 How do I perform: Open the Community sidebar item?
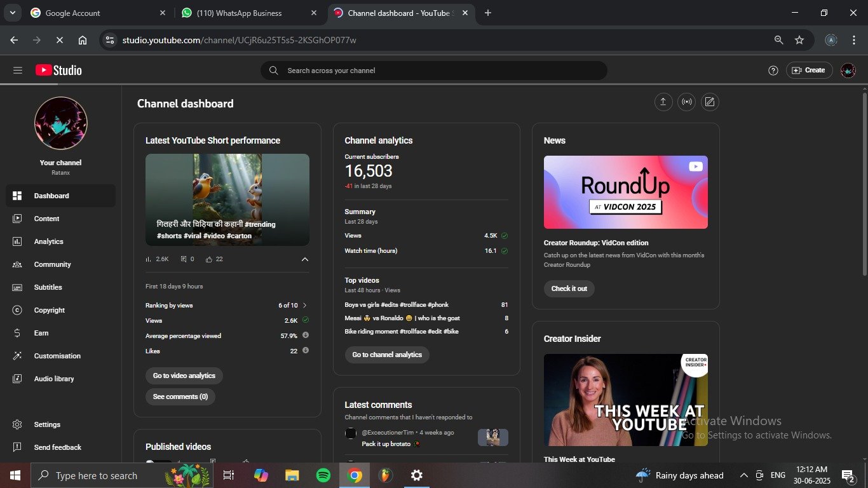60,264
